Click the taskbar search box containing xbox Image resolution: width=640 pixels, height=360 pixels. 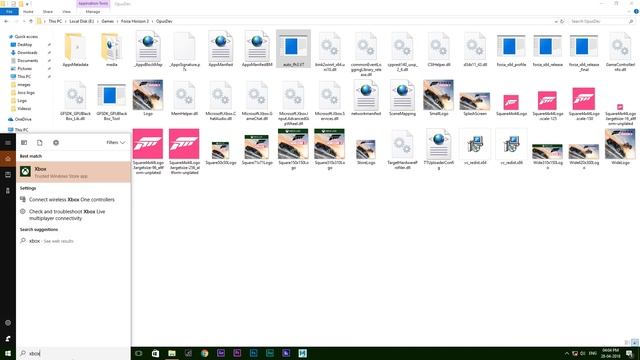pyautogui.click(x=73, y=353)
